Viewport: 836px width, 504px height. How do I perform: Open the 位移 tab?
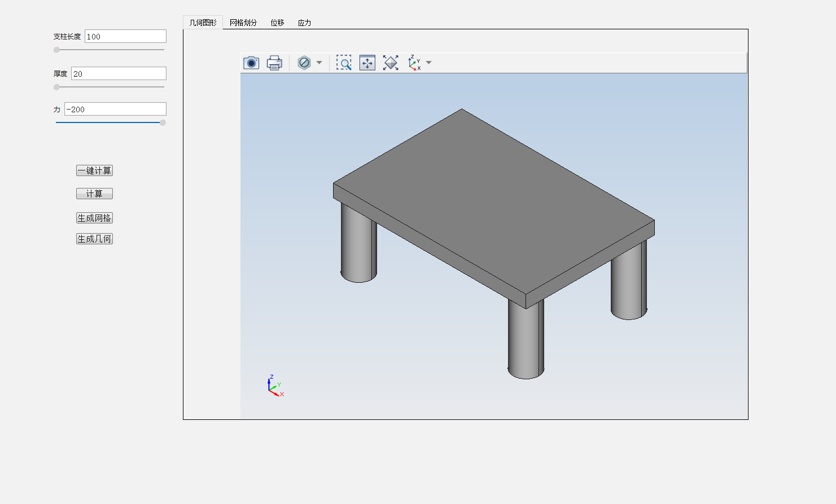277,23
